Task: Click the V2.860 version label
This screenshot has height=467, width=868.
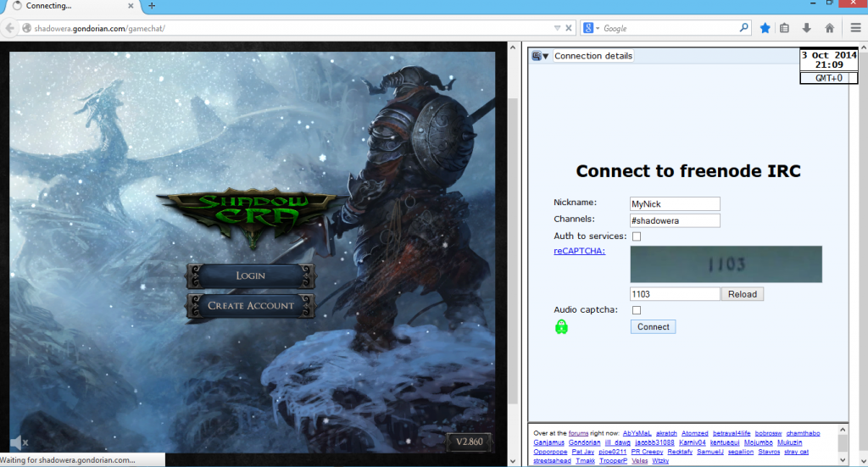Action: [x=469, y=442]
